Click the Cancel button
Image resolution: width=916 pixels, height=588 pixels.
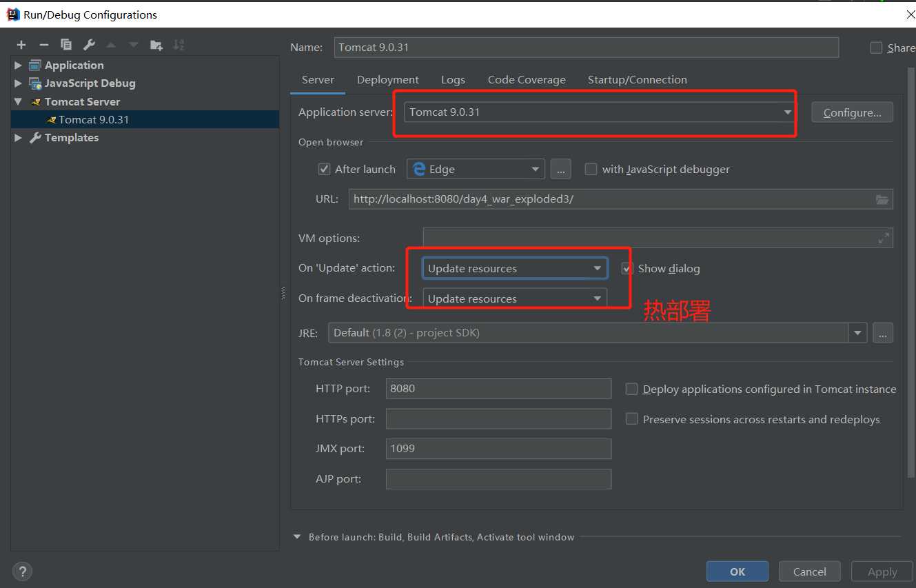pos(810,571)
